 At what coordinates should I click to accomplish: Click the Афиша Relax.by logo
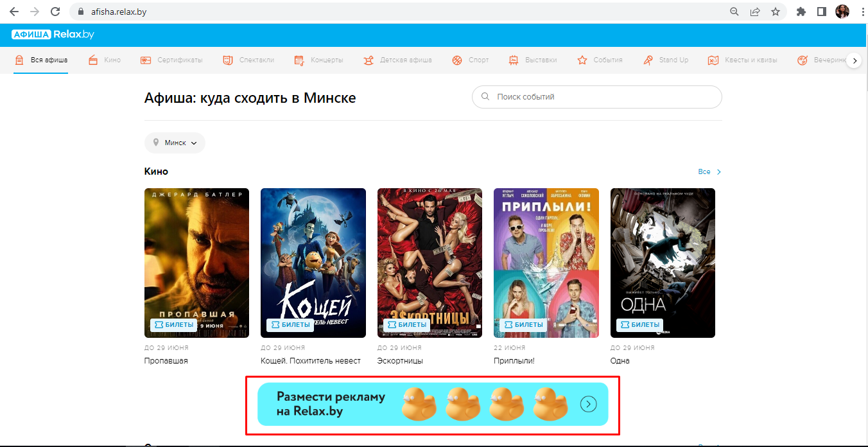pyautogui.click(x=53, y=35)
